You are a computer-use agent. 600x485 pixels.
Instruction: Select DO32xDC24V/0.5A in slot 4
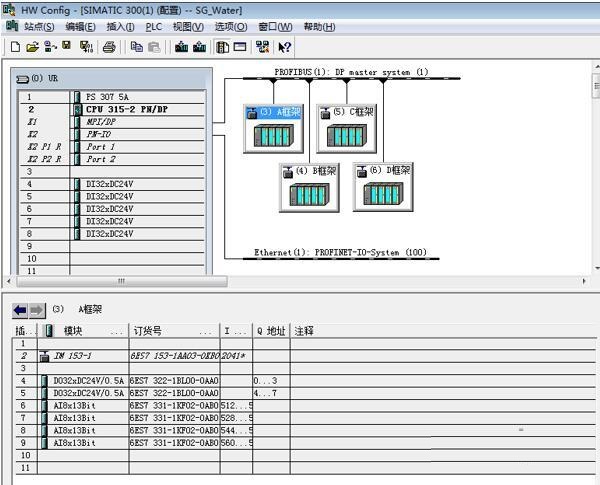click(305, 381)
